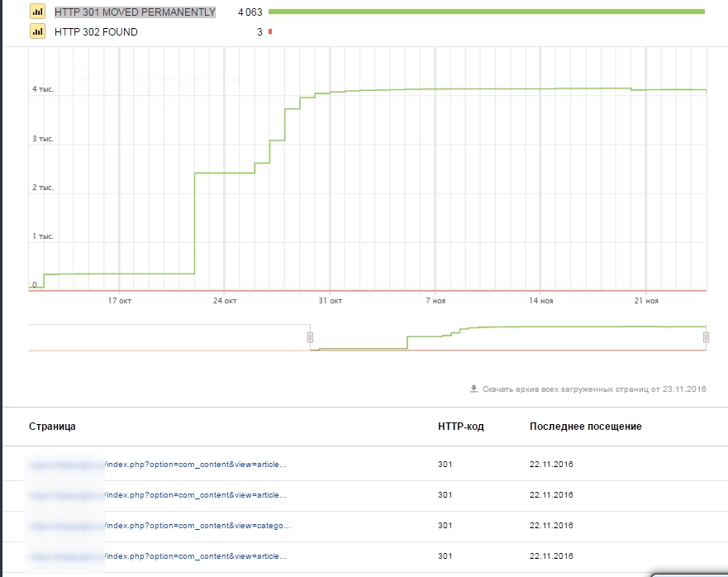Click the small red bar next to count 3

pyautogui.click(x=269, y=32)
